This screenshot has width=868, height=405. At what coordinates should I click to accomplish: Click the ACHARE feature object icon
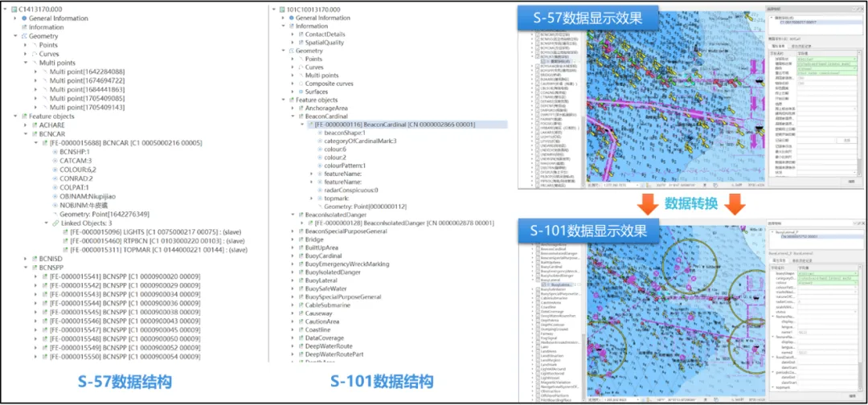35,125
